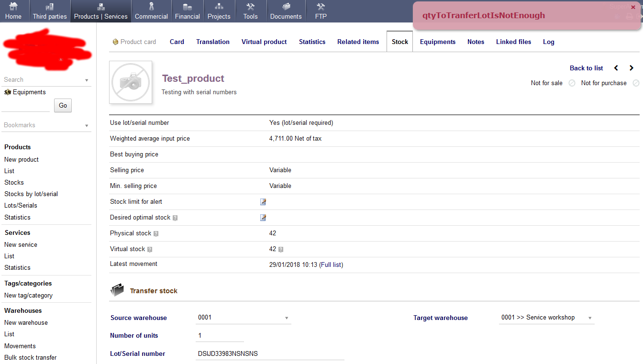The height and width of the screenshot is (364, 643).
Task: Open Products | Services module icon
Action: 101,7
